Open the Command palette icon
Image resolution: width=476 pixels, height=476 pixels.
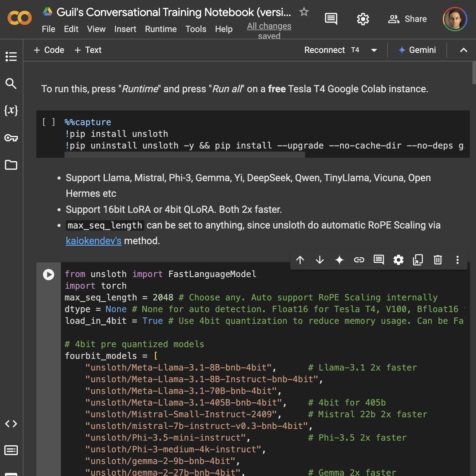pyautogui.click(x=11, y=450)
